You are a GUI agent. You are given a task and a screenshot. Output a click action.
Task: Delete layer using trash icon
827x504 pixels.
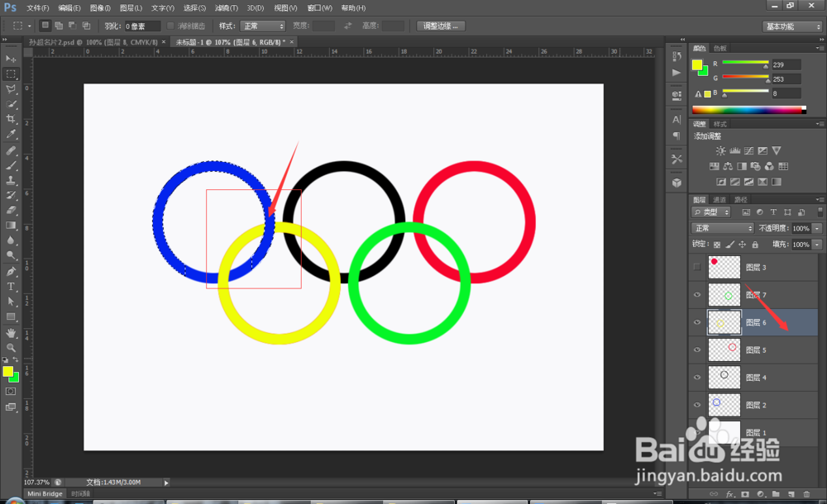(806, 494)
